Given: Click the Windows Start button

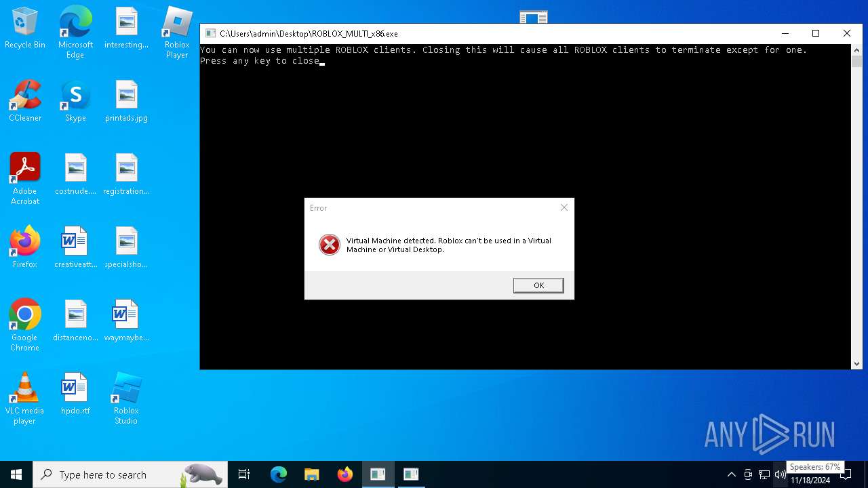Looking at the screenshot, I should [x=16, y=474].
